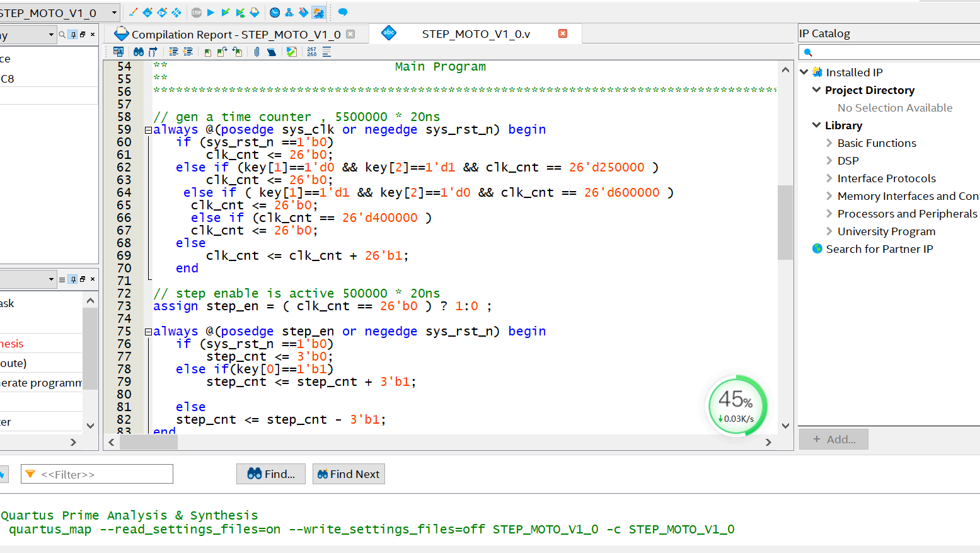Click the Add... button in IP Catalog

[x=834, y=439]
